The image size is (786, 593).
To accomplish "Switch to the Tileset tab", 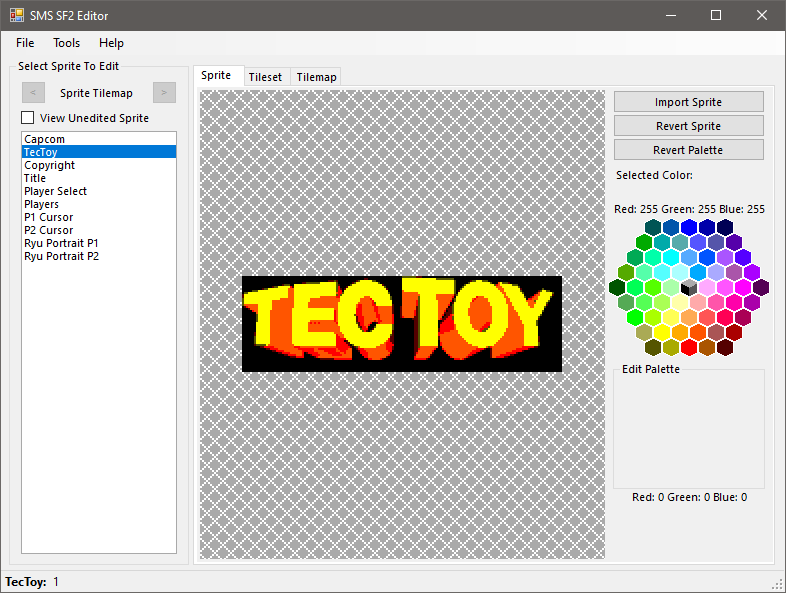I will point(265,77).
